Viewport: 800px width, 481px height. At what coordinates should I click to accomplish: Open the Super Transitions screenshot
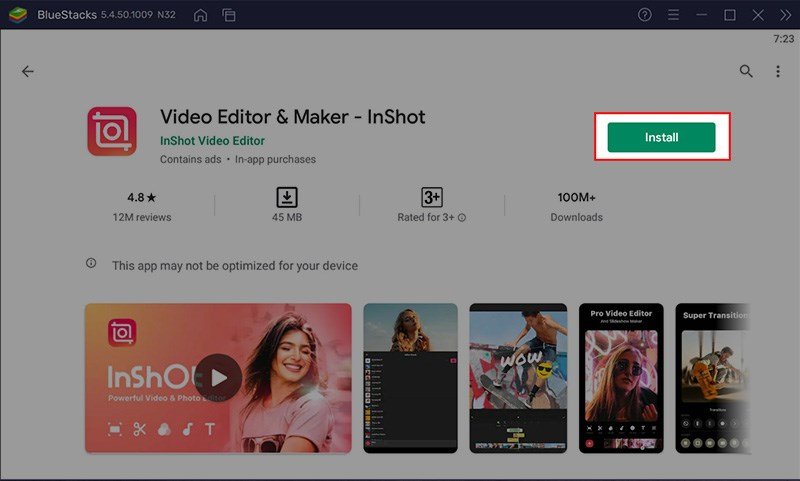712,378
